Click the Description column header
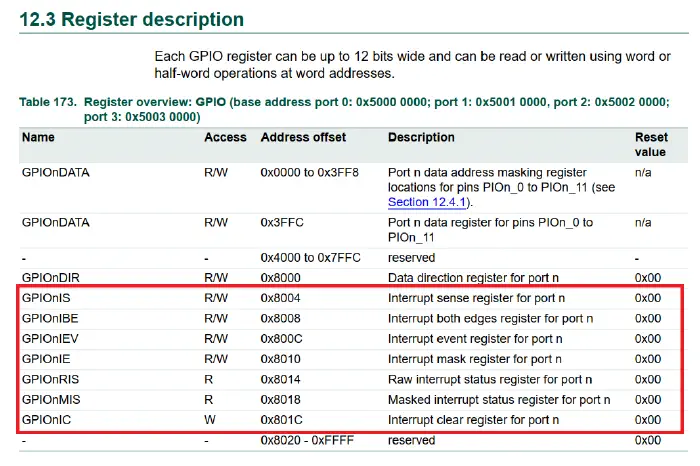The width and height of the screenshot is (700, 466). coord(421,137)
